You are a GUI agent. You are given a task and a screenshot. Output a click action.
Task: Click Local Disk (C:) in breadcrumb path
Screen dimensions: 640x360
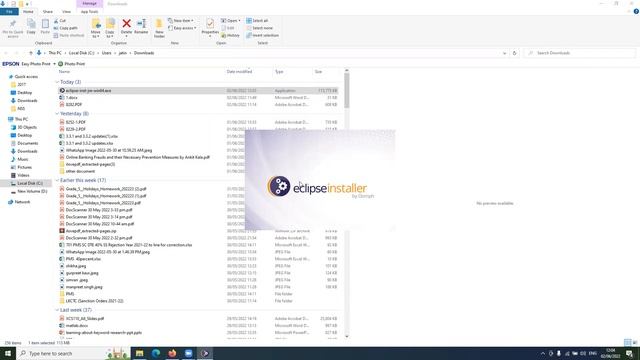click(x=81, y=53)
